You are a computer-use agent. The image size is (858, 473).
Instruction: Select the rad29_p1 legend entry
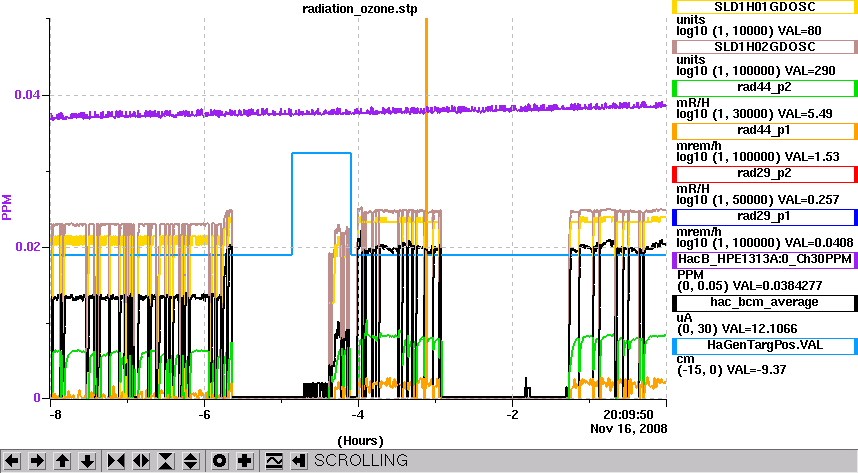pos(764,217)
